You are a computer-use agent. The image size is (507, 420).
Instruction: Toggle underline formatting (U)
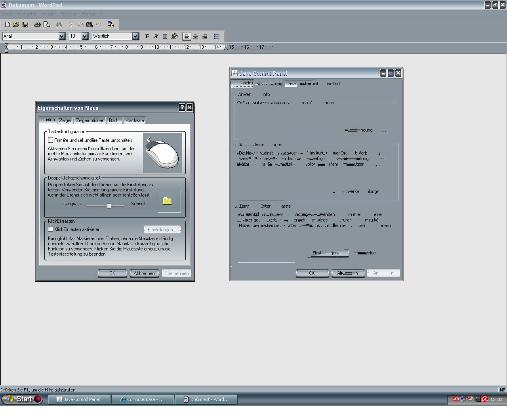(165, 36)
